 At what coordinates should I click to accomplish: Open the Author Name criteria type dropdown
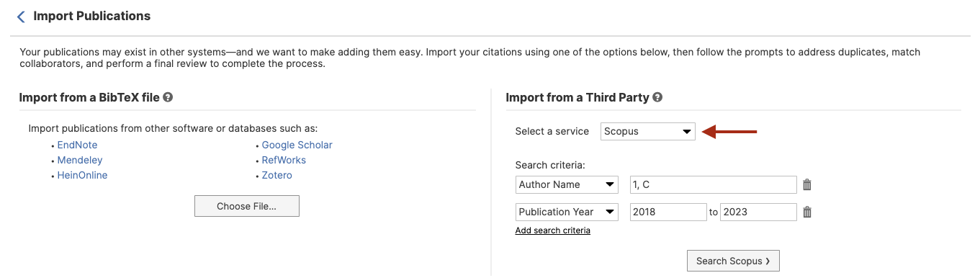(x=567, y=184)
